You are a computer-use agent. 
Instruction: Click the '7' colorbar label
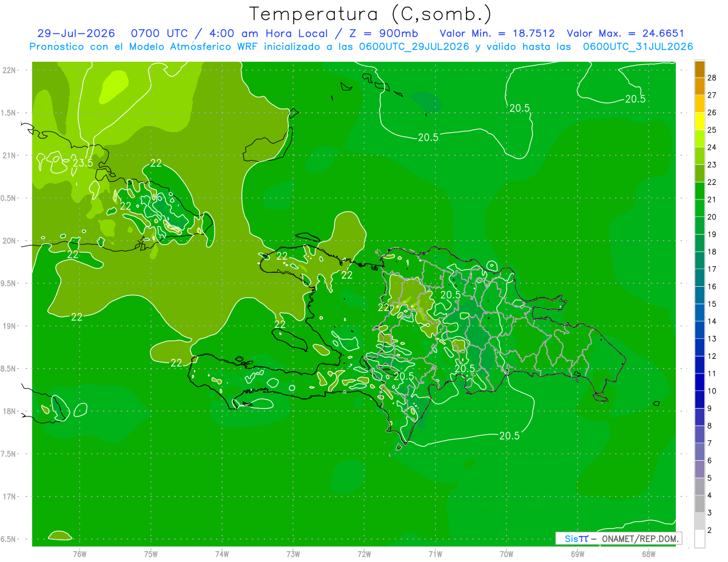[x=710, y=443]
